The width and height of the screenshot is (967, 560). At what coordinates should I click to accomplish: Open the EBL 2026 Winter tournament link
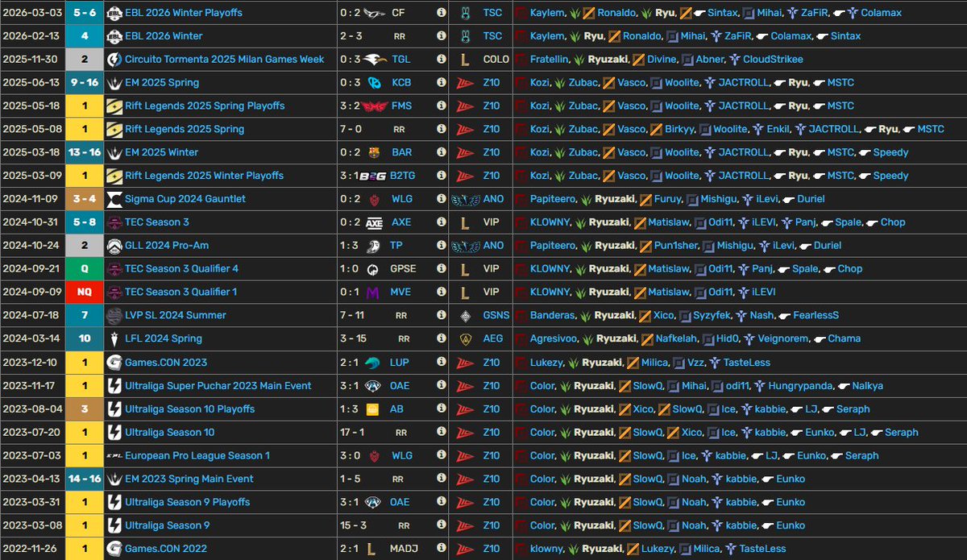click(164, 36)
